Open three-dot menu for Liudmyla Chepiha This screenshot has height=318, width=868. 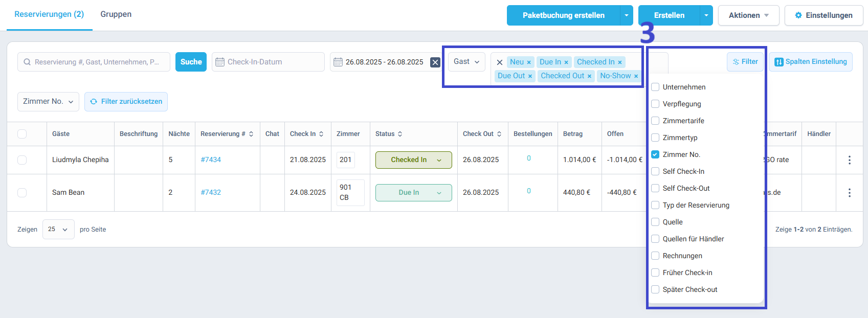[x=850, y=160]
